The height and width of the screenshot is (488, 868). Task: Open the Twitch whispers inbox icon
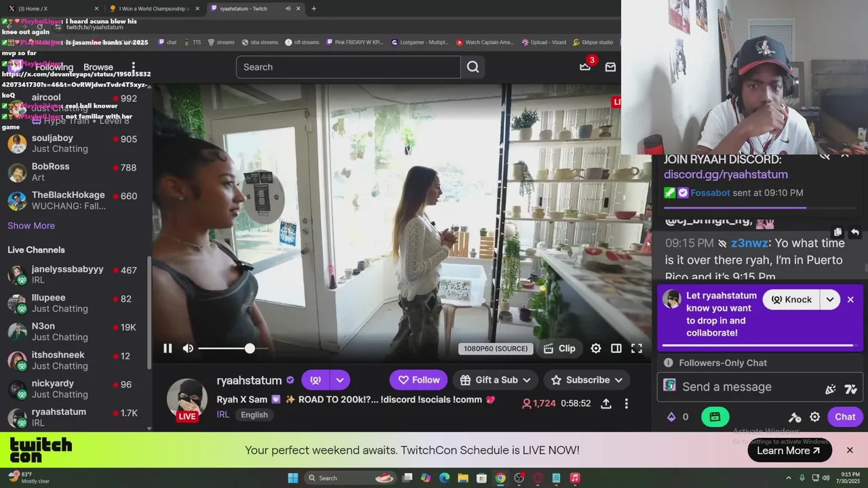(x=610, y=67)
